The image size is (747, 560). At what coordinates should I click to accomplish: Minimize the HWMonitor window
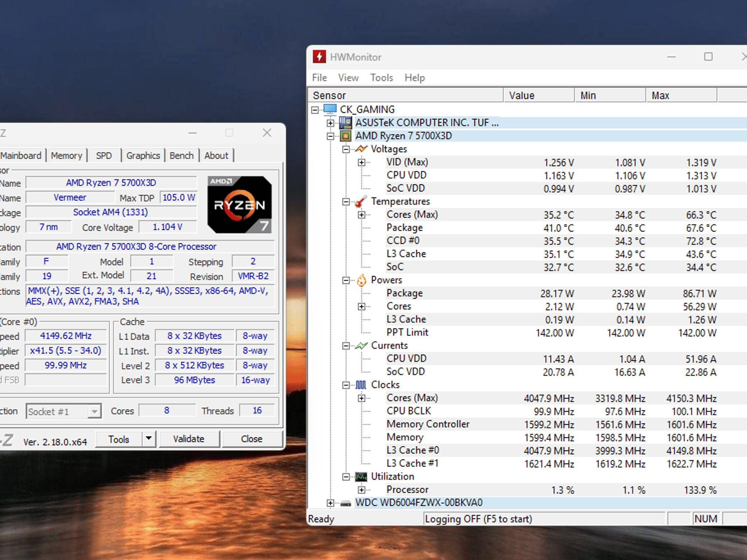tap(671, 57)
